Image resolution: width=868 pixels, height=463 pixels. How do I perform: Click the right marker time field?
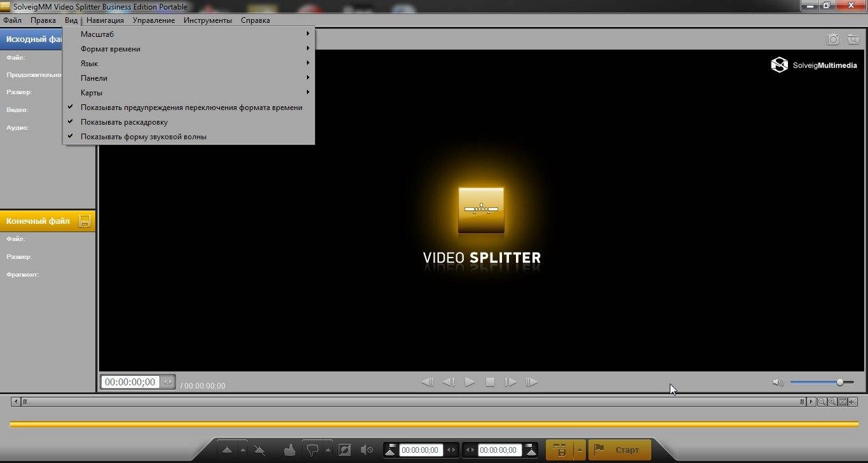[x=499, y=450]
